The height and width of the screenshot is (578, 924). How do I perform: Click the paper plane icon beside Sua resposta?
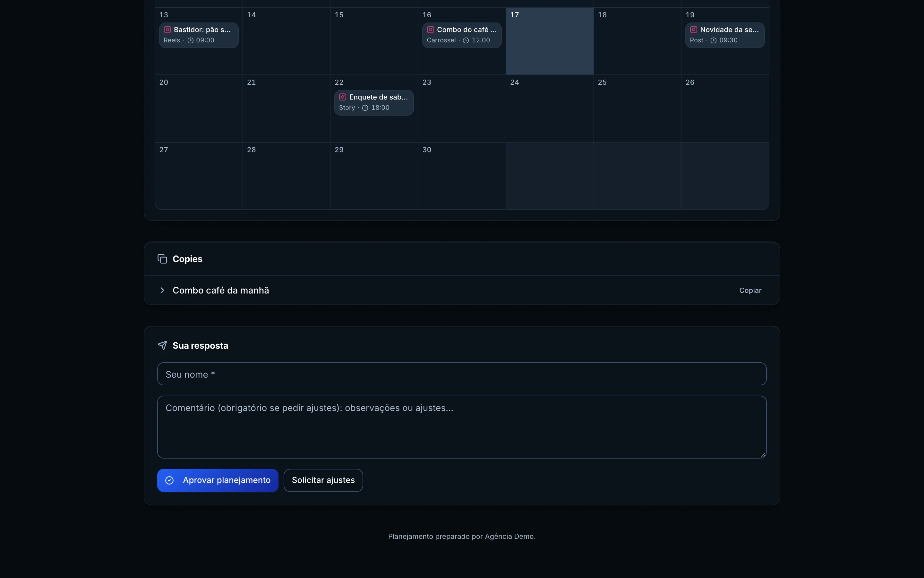tap(162, 346)
